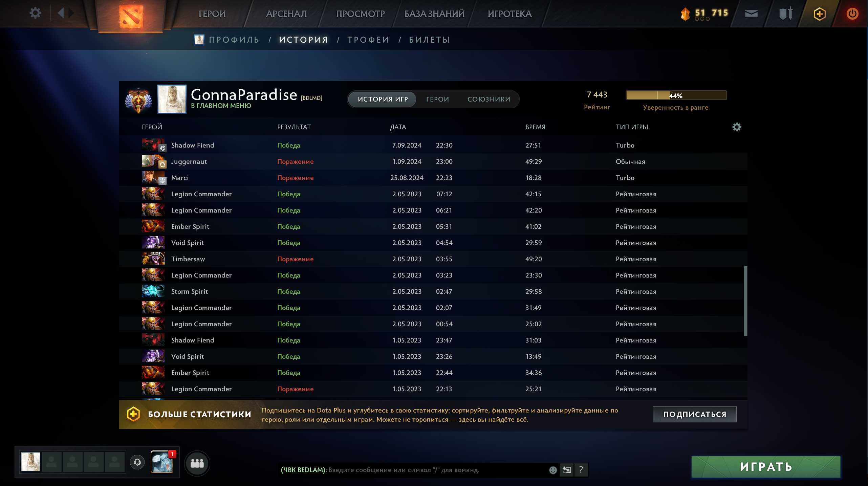This screenshot has height=486, width=868.
Task: Click the ВРЕМЯ column header
Action: (535, 127)
